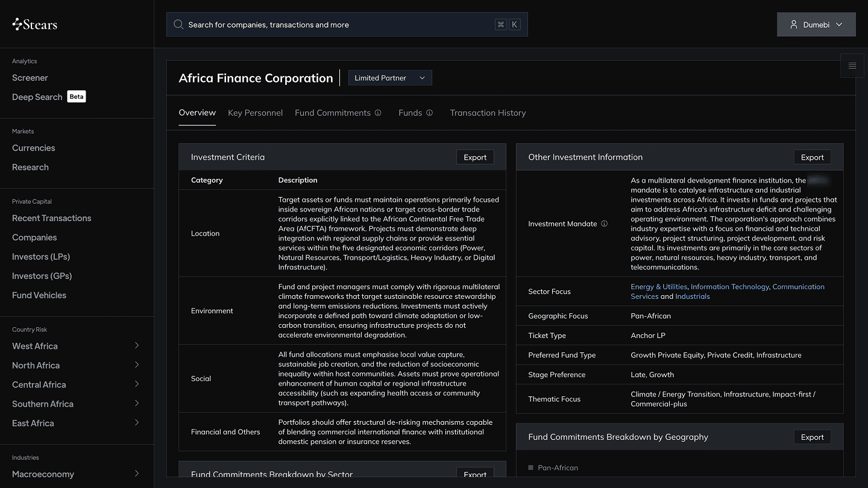Open Companies in the sidebar
Image resolution: width=868 pixels, height=488 pixels.
34,237
